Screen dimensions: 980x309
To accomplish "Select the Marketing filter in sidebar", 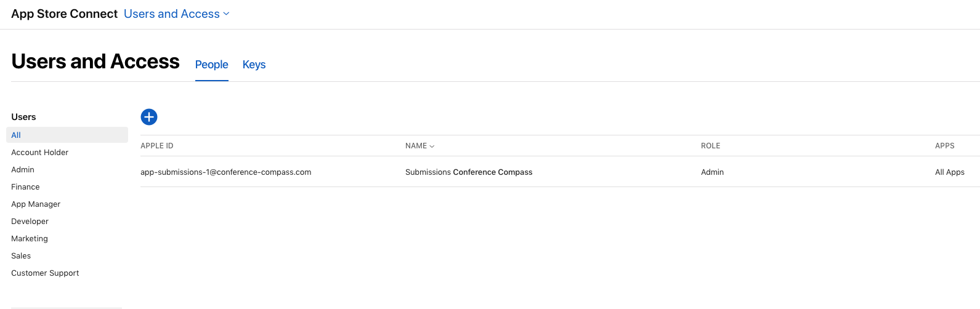I will [x=29, y=239].
